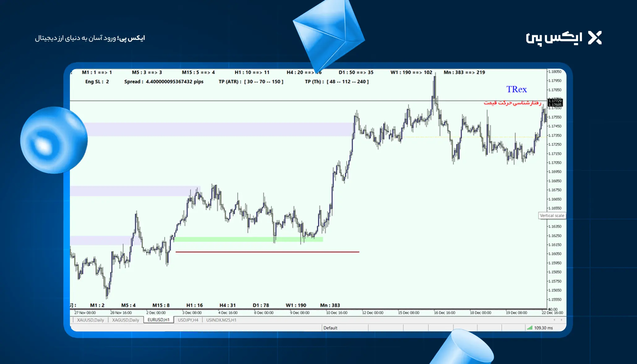Open the USINDX.M25,H1 chart tab
The image size is (637, 364).
(x=221, y=320)
